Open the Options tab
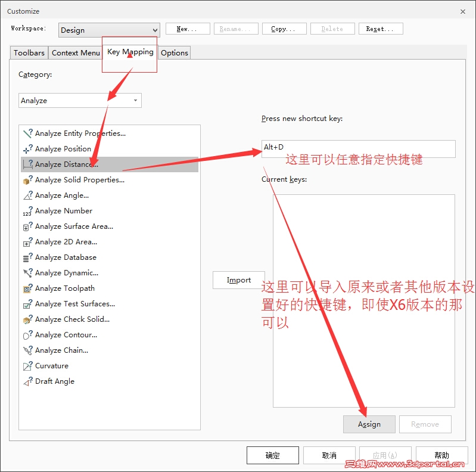This screenshot has height=472, width=476. pyautogui.click(x=175, y=53)
